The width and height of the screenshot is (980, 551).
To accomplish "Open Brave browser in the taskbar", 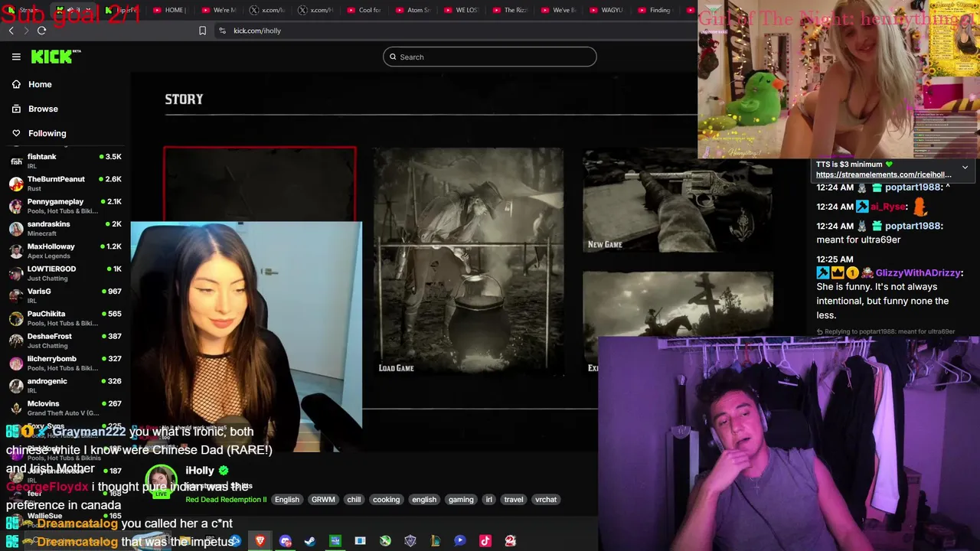I will tap(260, 541).
